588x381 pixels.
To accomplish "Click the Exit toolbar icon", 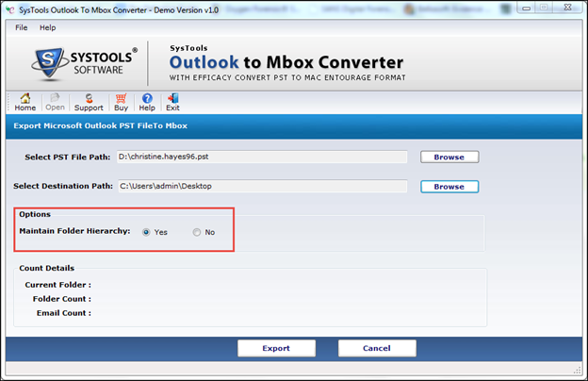I will (x=172, y=102).
